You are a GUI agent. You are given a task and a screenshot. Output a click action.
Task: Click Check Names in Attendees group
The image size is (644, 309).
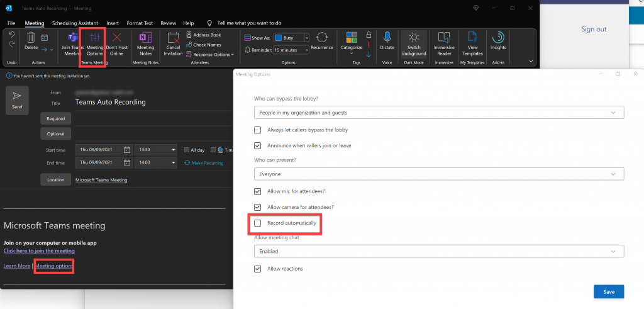click(204, 45)
